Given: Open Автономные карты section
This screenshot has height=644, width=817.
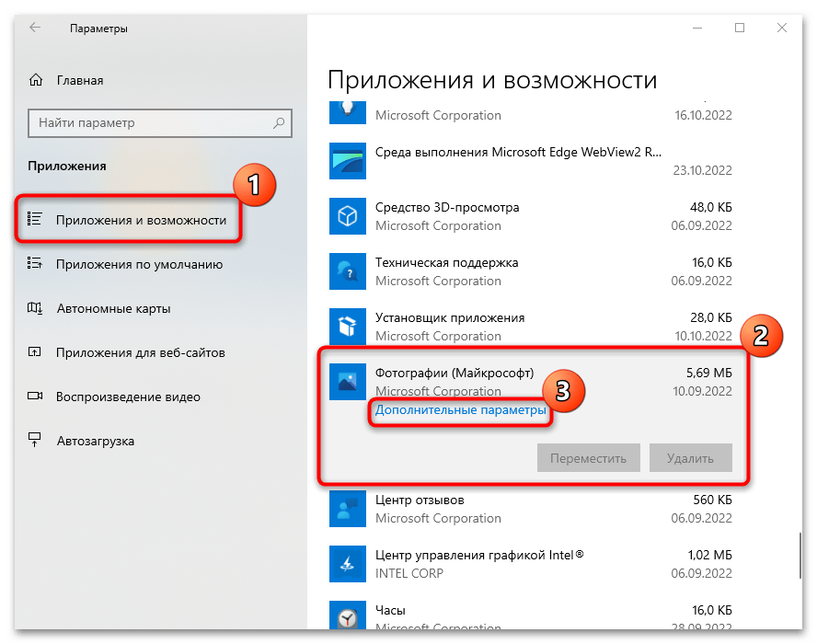Looking at the screenshot, I should coord(113,309).
